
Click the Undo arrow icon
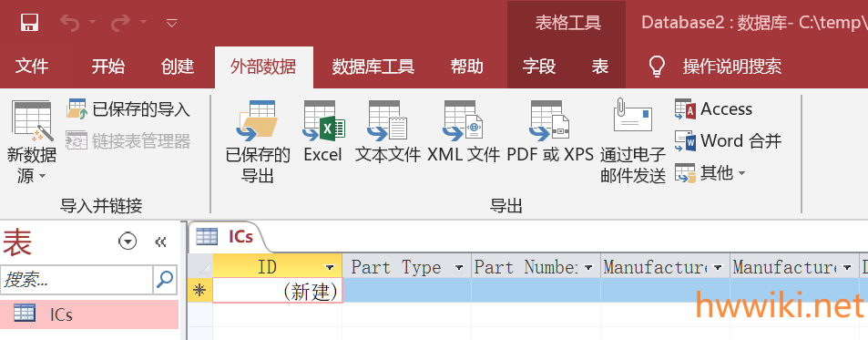[70, 23]
